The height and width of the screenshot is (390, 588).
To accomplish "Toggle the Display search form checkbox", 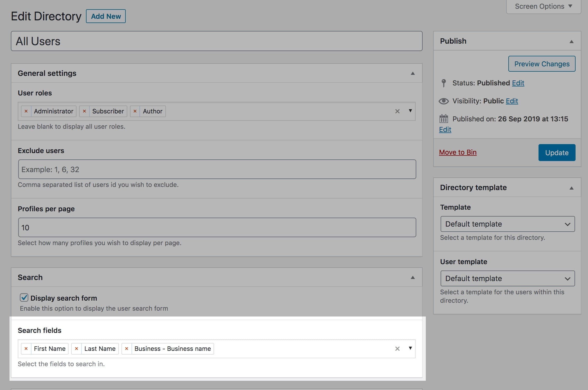I will pyautogui.click(x=24, y=298).
